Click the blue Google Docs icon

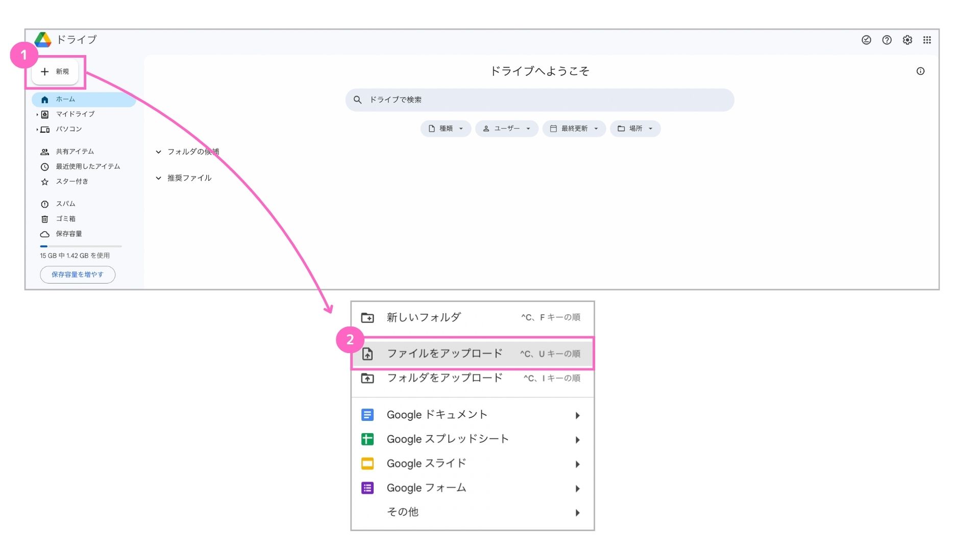click(367, 415)
